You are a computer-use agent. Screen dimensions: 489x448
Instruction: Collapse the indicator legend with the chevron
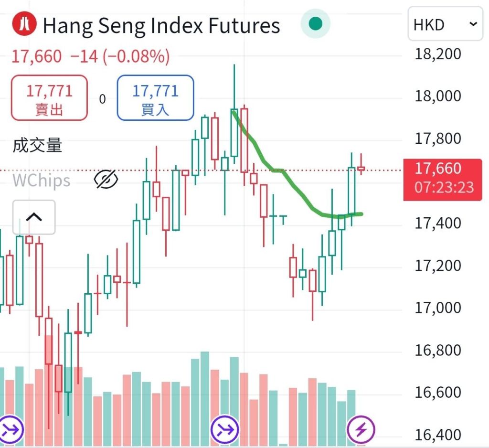[x=33, y=217]
